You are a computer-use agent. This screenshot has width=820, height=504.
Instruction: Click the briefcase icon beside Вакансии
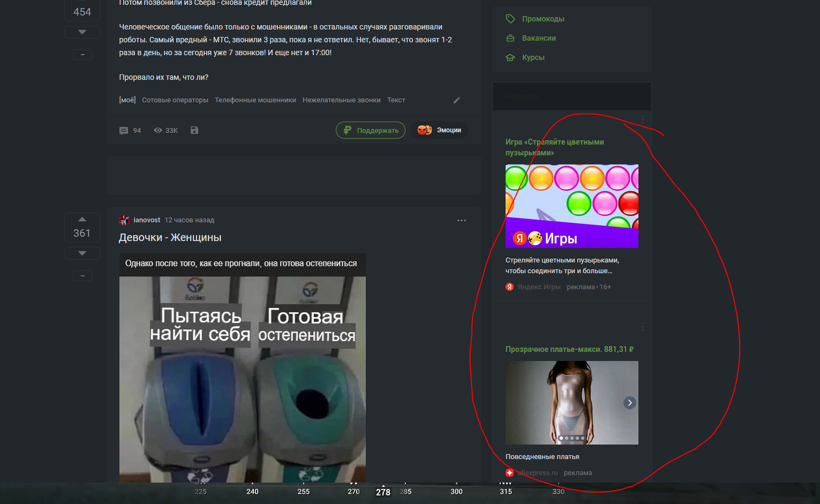point(510,37)
